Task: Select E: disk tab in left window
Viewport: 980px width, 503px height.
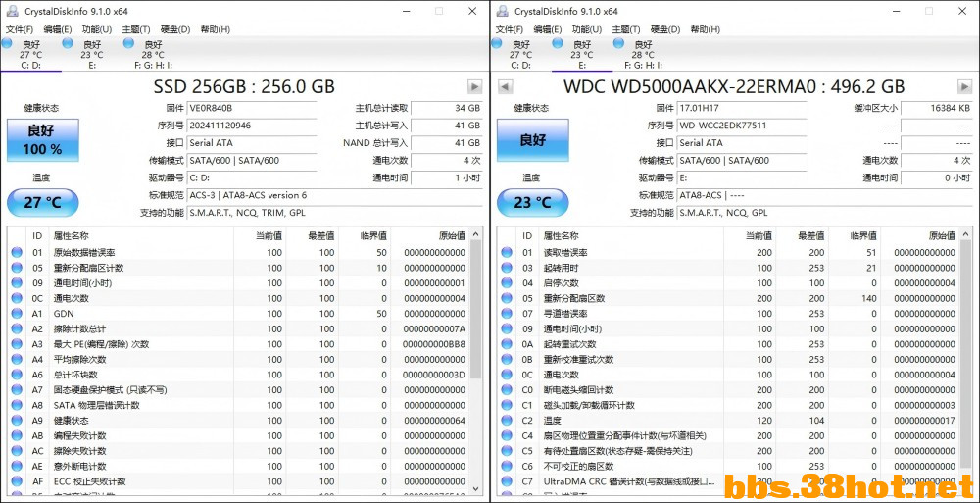Action: [92, 55]
